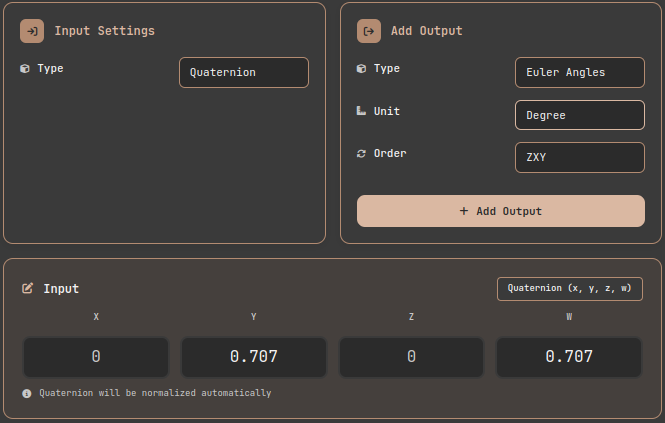The height and width of the screenshot is (423, 665).
Task: Click the Input Settings arrow icon
Action: pyautogui.click(x=32, y=31)
